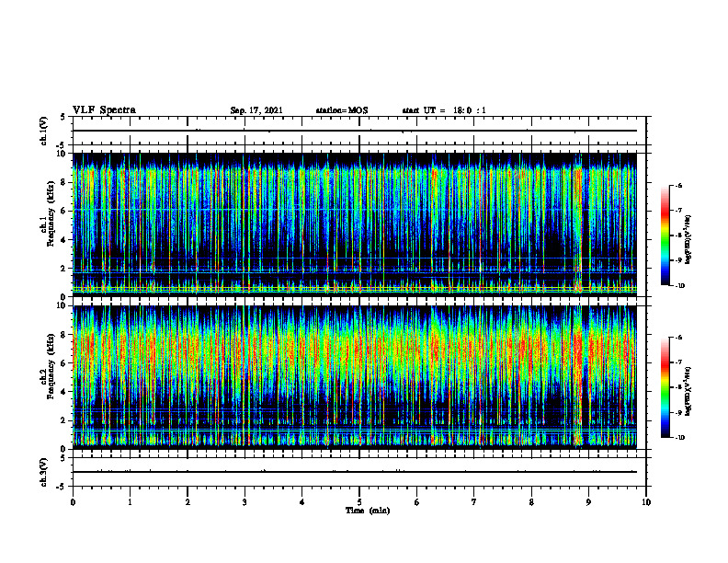
Task: Click the "4" kHz tick of ch.2 spectrogram
Action: tap(64, 392)
